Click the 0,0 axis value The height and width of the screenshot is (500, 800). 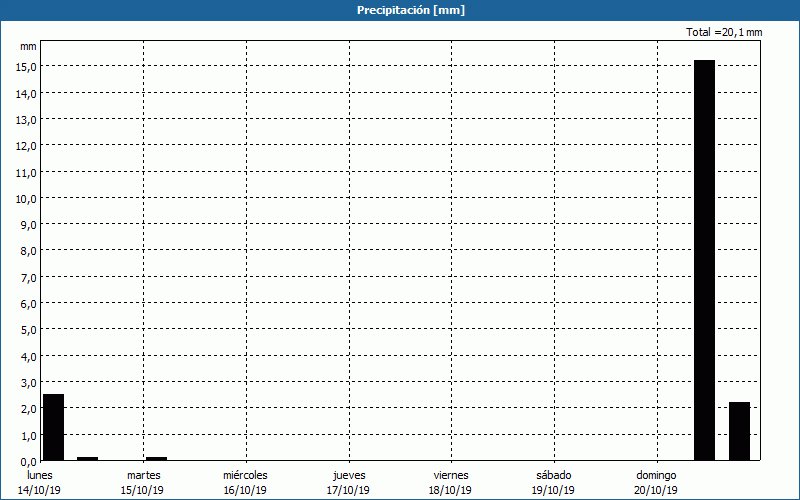[x=29, y=462]
